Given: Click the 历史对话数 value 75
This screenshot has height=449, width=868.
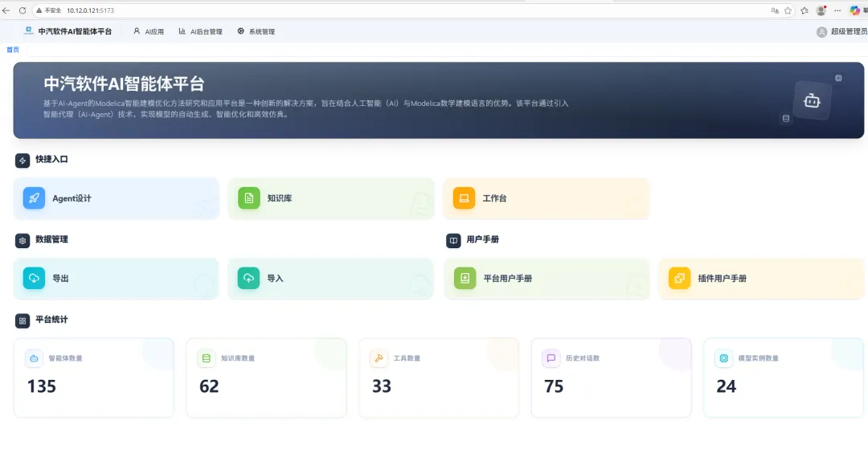Looking at the screenshot, I should click(554, 386).
